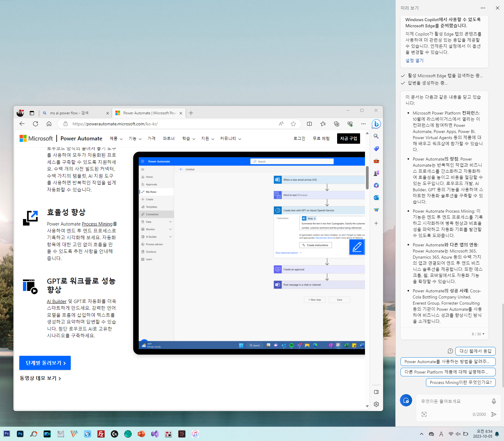Select suggestion Process Mining이란 무엇인가요

[461, 382]
